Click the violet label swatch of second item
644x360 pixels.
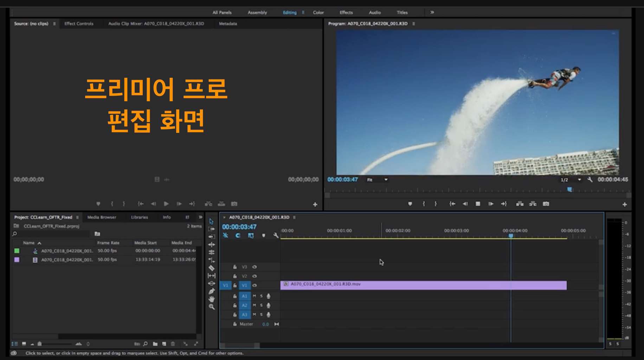tap(17, 260)
